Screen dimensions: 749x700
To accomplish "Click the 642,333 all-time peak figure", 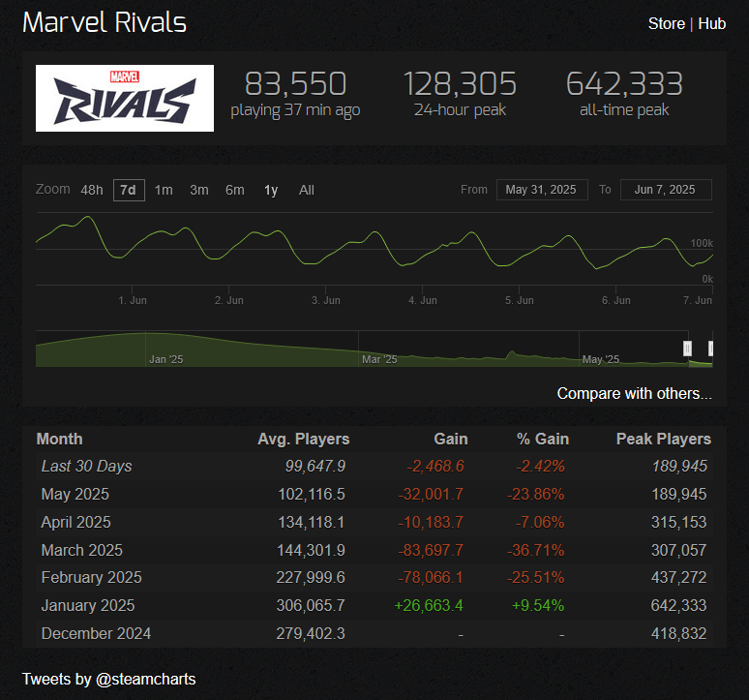I will [624, 83].
